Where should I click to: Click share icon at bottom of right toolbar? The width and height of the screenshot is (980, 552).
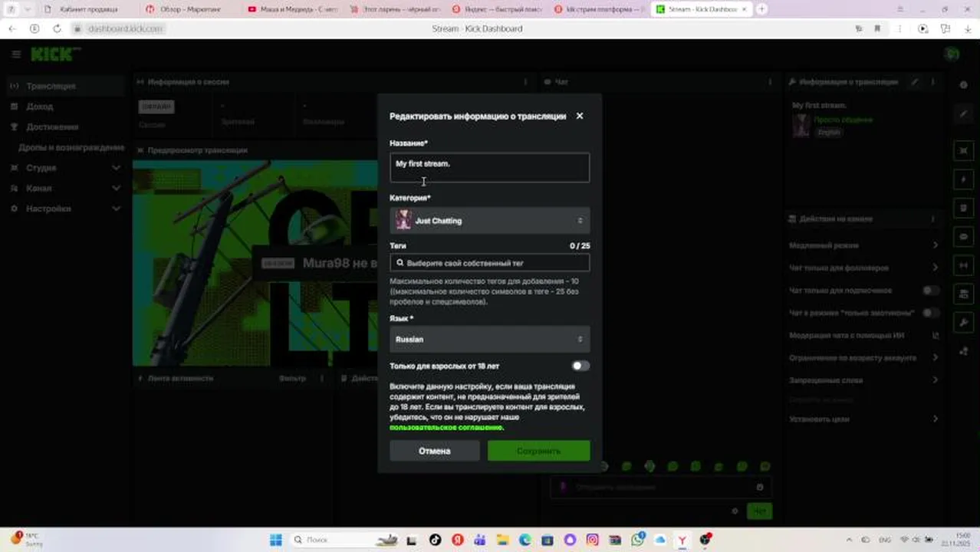coord(964,351)
